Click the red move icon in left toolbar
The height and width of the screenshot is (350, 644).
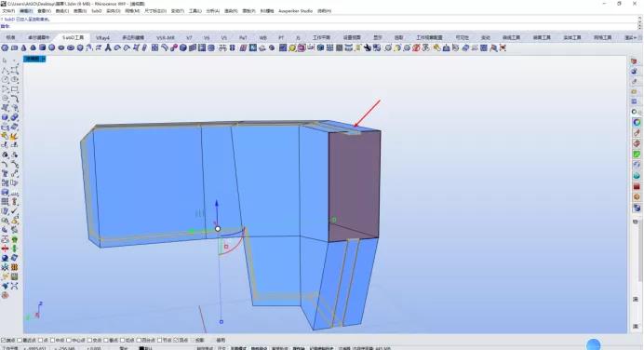(x=5, y=249)
